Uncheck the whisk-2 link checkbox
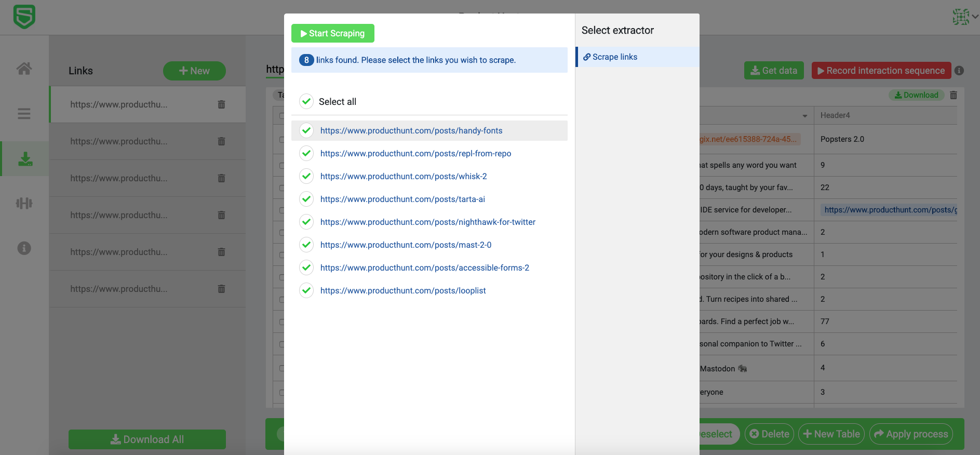 (x=306, y=176)
